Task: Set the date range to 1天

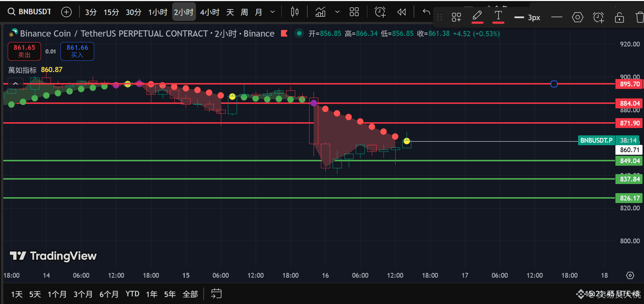Action: [x=17, y=294]
